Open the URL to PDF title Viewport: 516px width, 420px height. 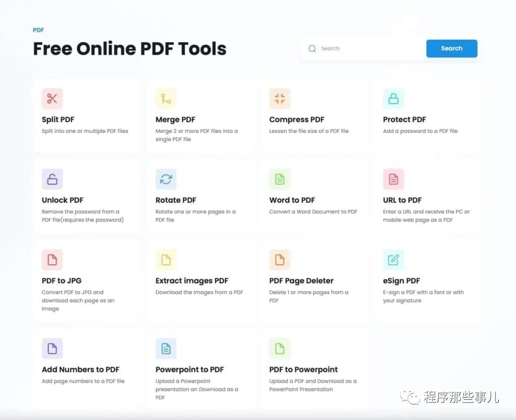402,200
